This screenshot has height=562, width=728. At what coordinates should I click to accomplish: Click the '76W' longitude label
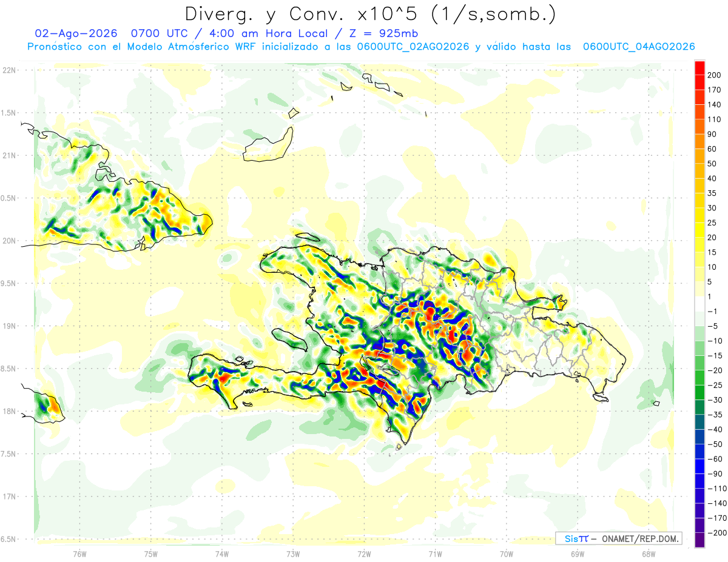(79, 554)
